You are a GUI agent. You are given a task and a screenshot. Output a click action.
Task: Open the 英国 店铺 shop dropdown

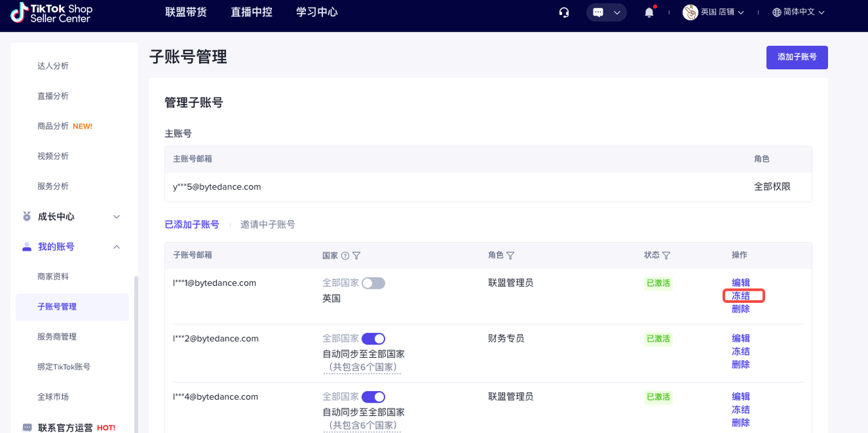[713, 12]
